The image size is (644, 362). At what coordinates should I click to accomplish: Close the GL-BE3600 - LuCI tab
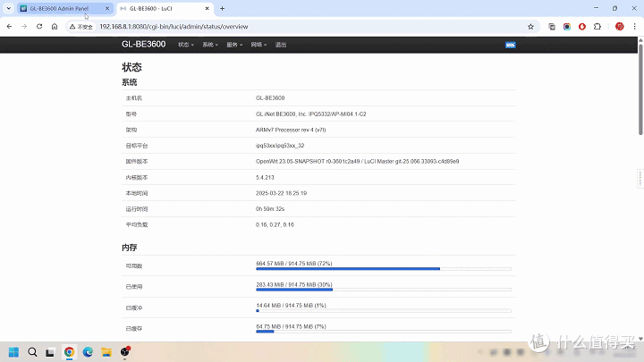(207, 8)
